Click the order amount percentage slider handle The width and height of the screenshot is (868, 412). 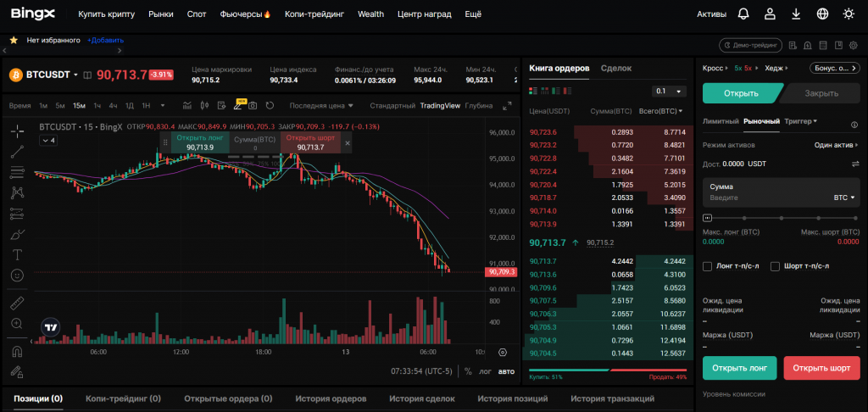[707, 218]
